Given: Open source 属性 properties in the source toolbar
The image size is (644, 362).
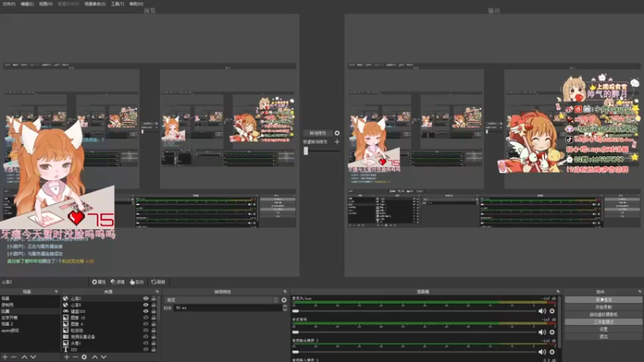Looking at the screenshot, I should (x=98, y=282).
